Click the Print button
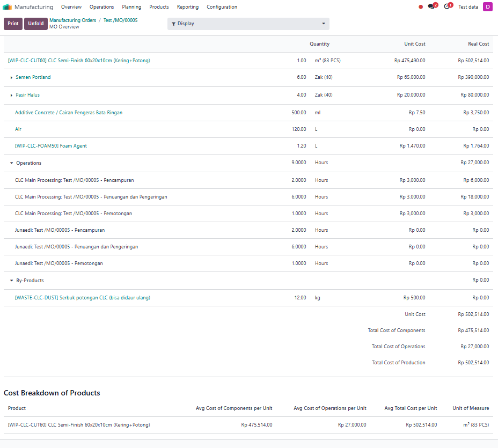Viewport: 498px width, 448px height. [x=13, y=24]
